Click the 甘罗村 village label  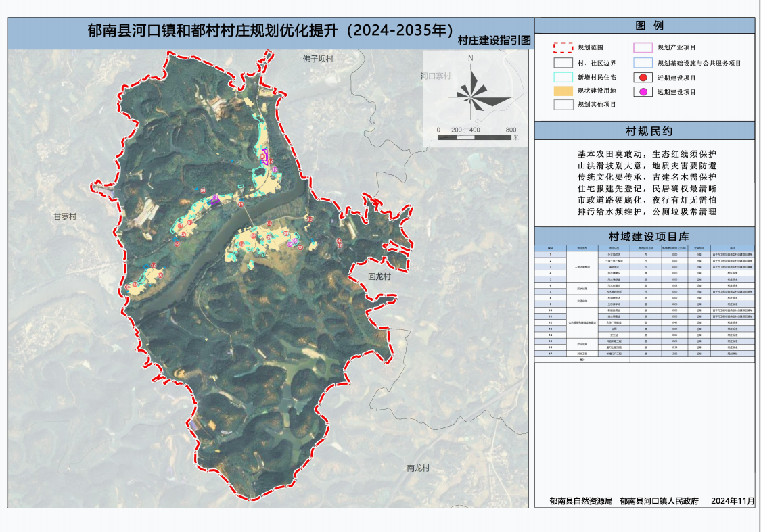click(x=66, y=217)
